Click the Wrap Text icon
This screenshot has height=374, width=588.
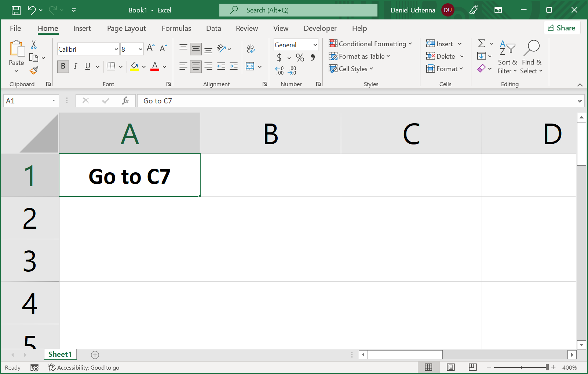click(251, 48)
